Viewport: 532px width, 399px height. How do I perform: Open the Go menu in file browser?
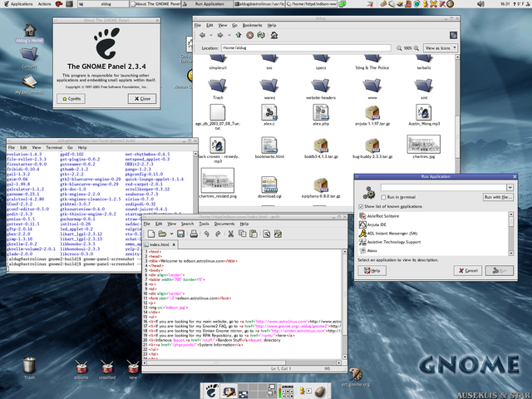point(234,25)
